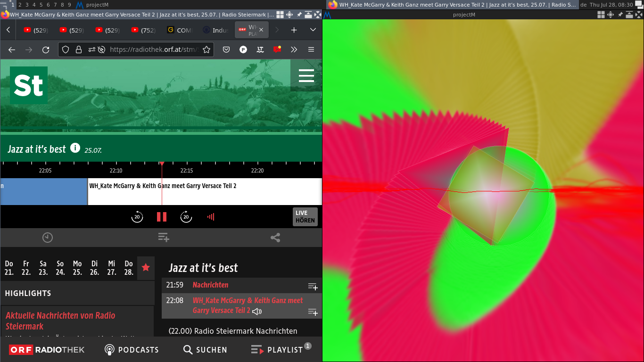Viewport: 644px width, 362px height.
Task: Switch to workspace 2
Action: click(x=20, y=5)
